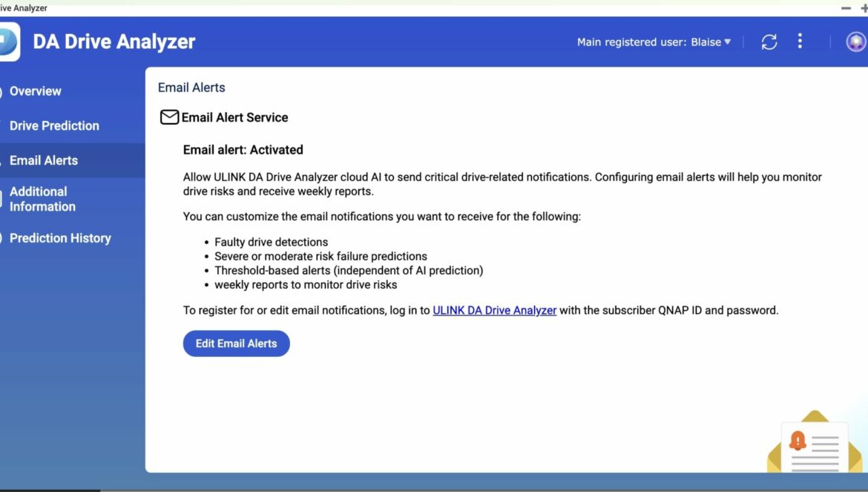Click the DA Drive Analyzer app logo
The image size is (868, 492).
click(10, 42)
